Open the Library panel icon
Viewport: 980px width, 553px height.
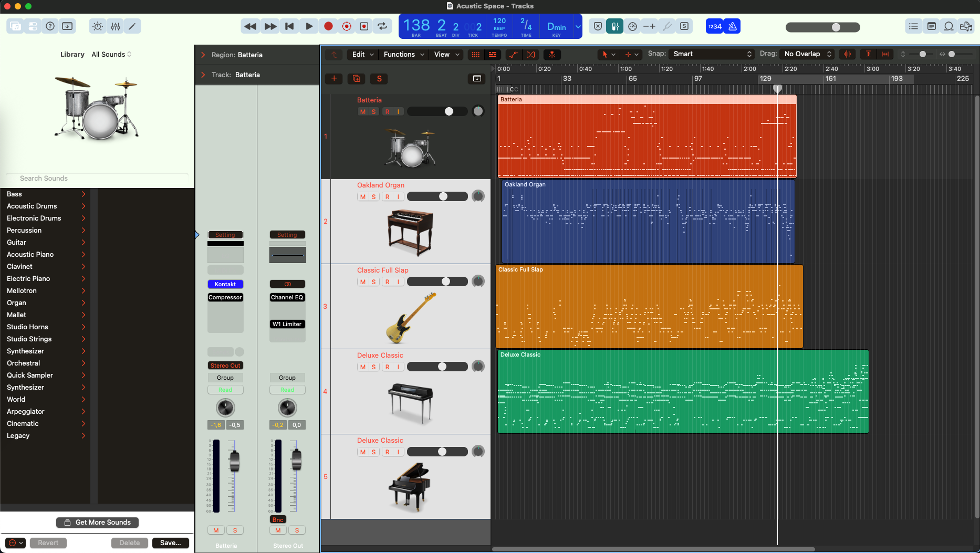[15, 26]
